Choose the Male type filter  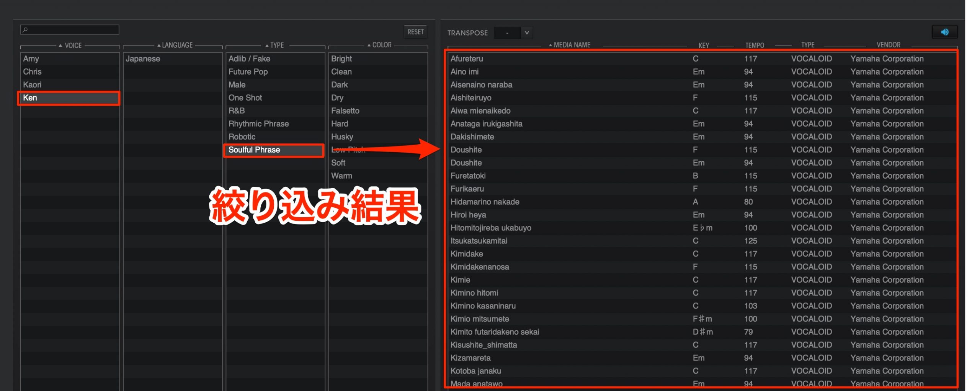coord(275,85)
